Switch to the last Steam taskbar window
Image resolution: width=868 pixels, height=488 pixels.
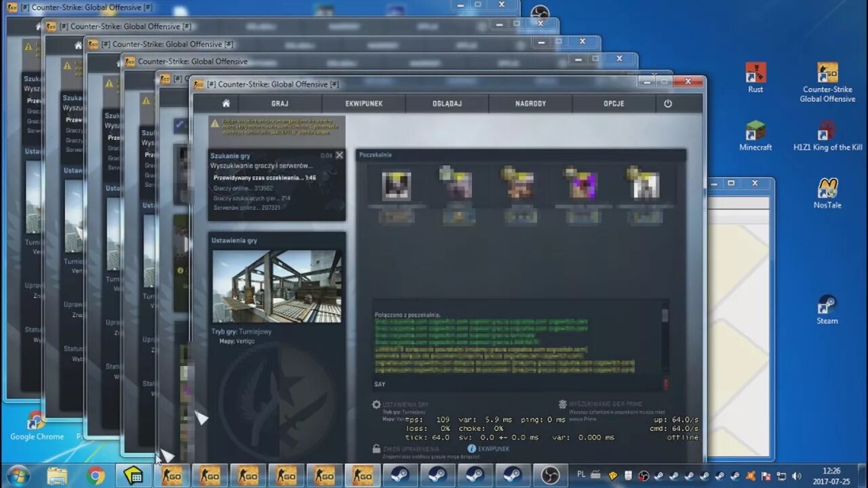[513, 476]
